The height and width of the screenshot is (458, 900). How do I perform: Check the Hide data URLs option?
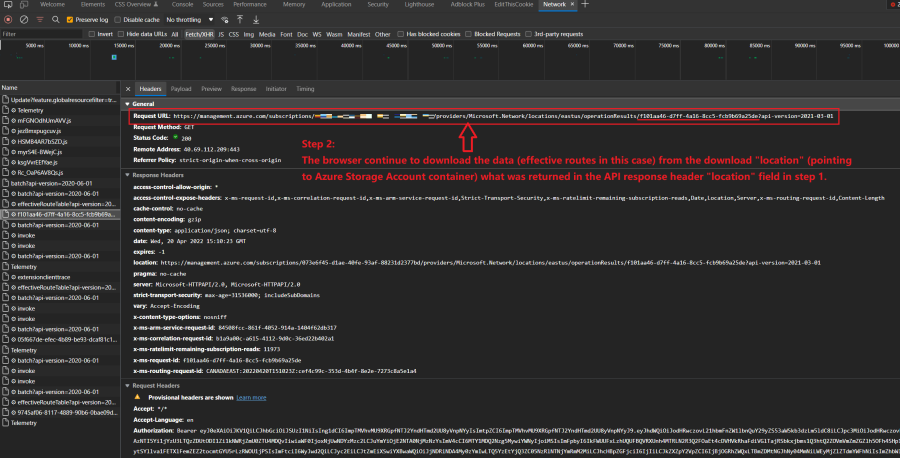121,34
